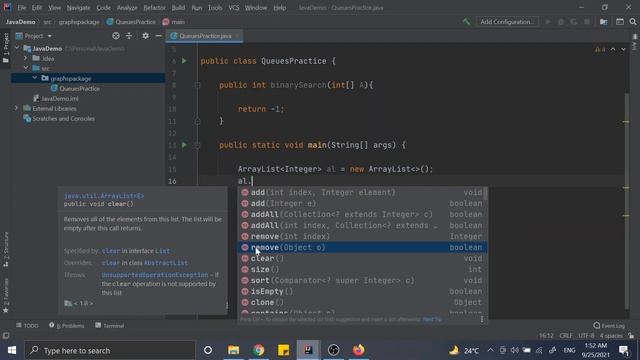
Task: Open the File menu
Action: pyautogui.click(x=22, y=7)
